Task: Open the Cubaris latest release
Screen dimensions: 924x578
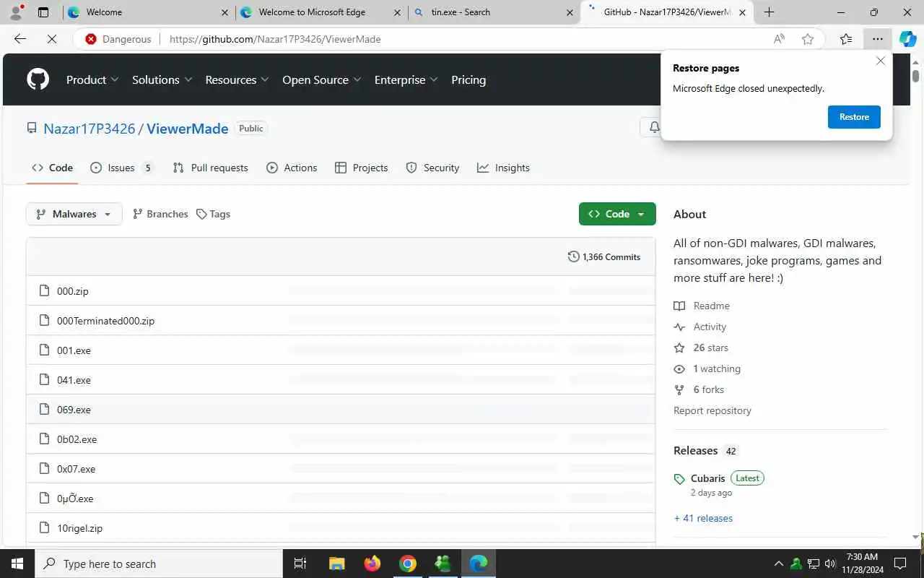Action: (x=707, y=478)
